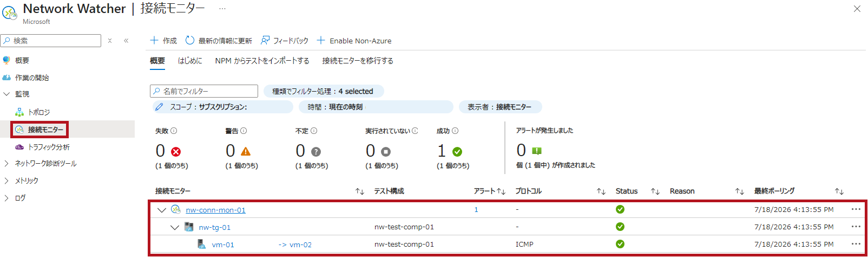The width and height of the screenshot is (868, 257).
Task: Open the フィードバック button
Action: click(x=285, y=41)
